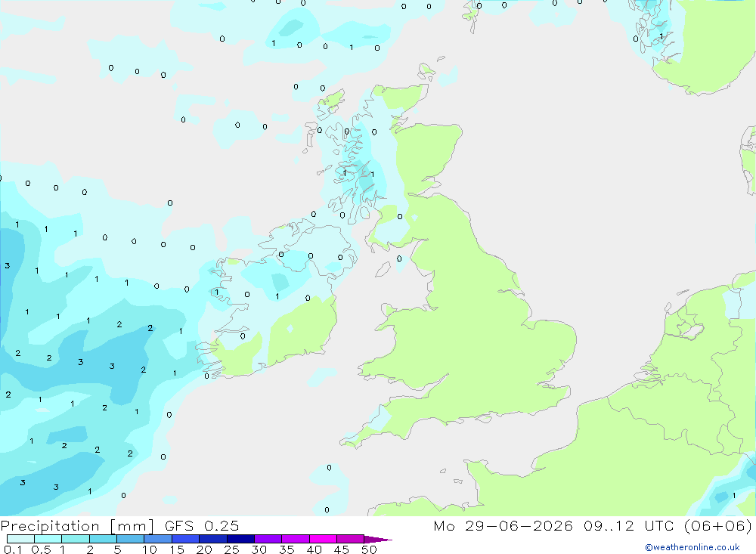Click the legend swatch between 0.5 and 1

48,539
